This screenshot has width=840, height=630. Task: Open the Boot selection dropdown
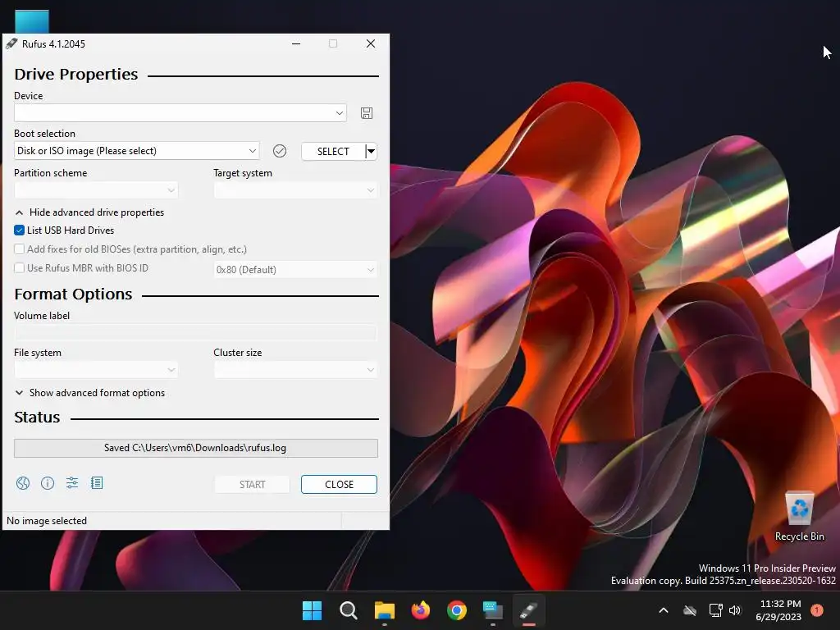point(137,151)
